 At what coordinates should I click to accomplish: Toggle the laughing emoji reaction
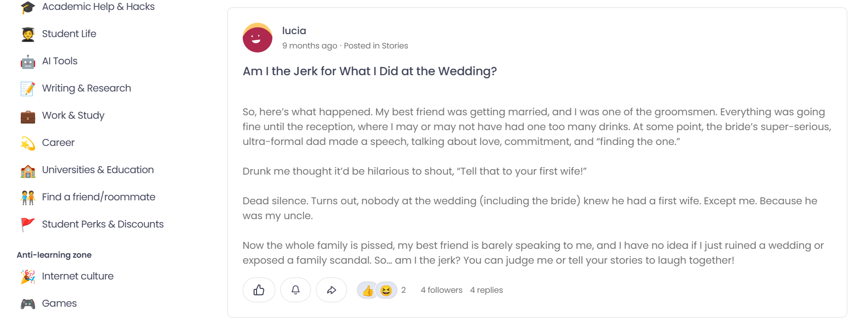click(x=386, y=290)
